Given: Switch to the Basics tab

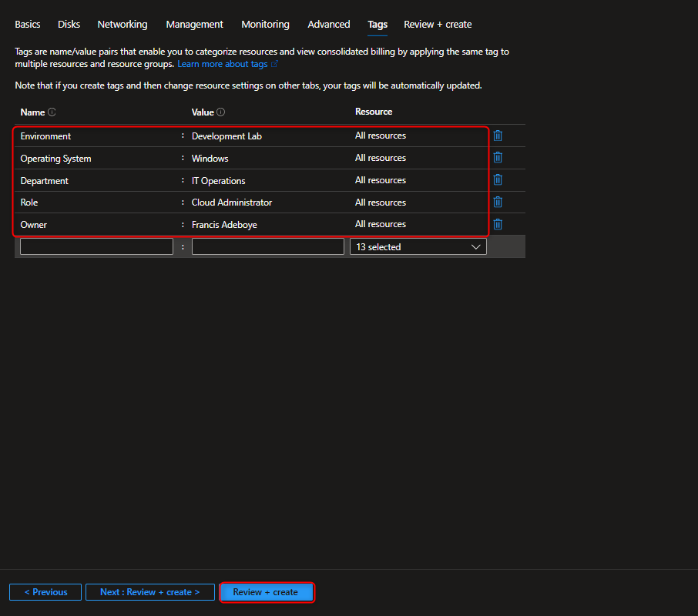Looking at the screenshot, I should [x=27, y=24].
